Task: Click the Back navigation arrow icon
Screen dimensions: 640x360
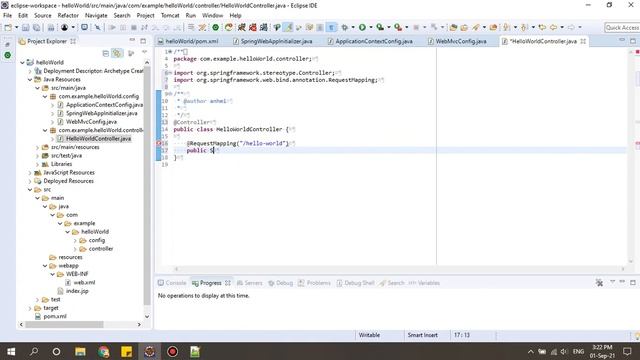Action: [x=553, y=27]
